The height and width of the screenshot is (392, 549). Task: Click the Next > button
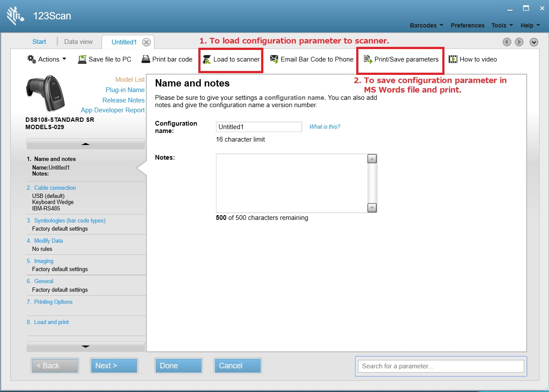tap(114, 366)
